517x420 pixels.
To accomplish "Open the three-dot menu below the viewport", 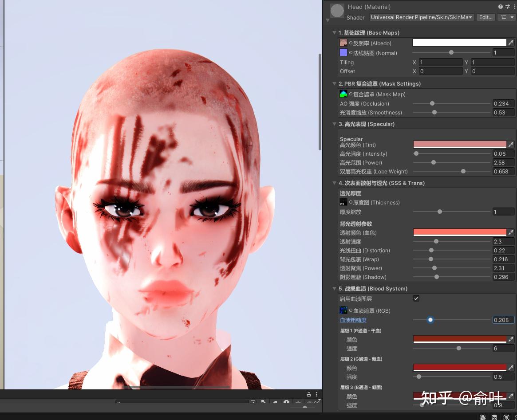I will point(316,394).
